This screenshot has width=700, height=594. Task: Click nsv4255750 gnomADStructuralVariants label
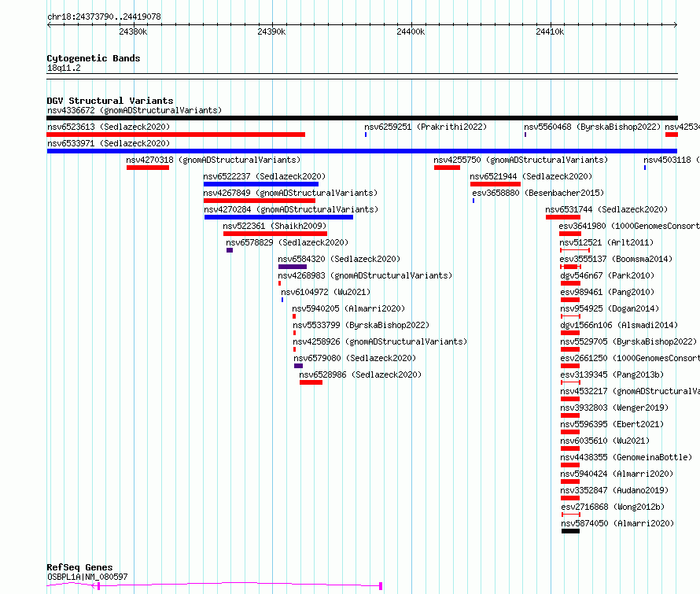click(x=521, y=160)
